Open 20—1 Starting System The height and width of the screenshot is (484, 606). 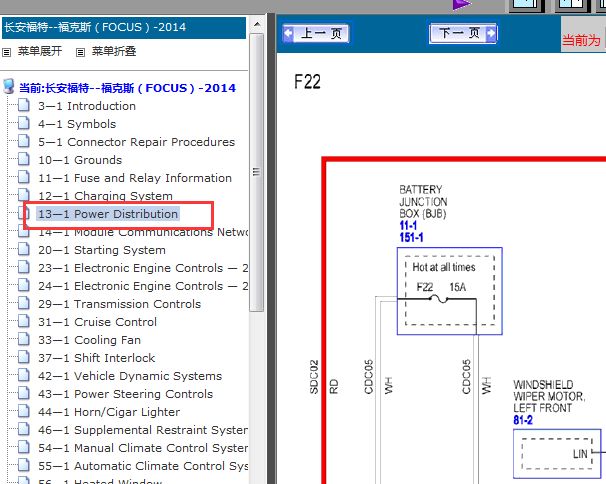tap(102, 250)
